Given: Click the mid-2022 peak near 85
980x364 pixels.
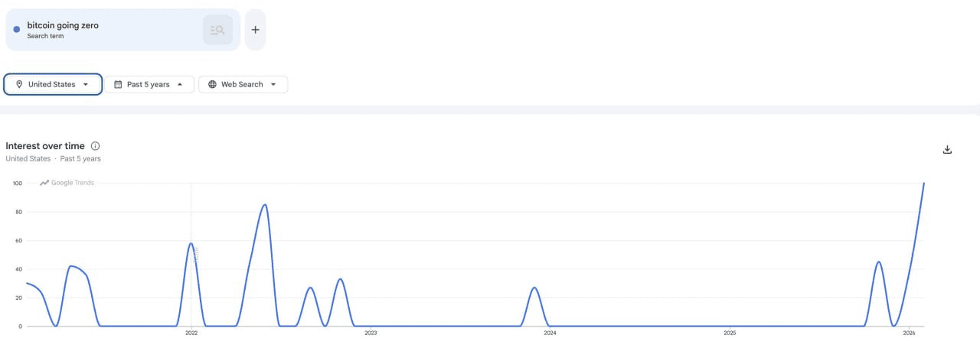Looking at the screenshot, I should (x=264, y=205).
